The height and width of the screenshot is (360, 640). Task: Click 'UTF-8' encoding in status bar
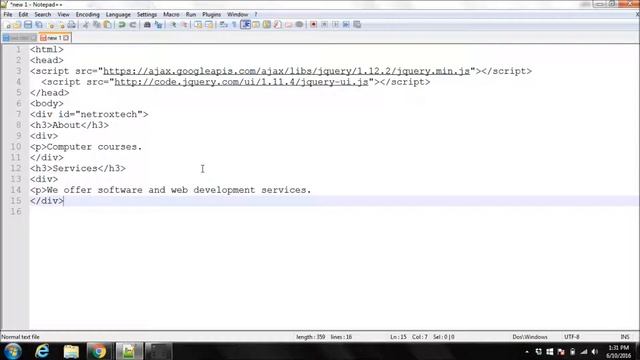(x=571, y=337)
